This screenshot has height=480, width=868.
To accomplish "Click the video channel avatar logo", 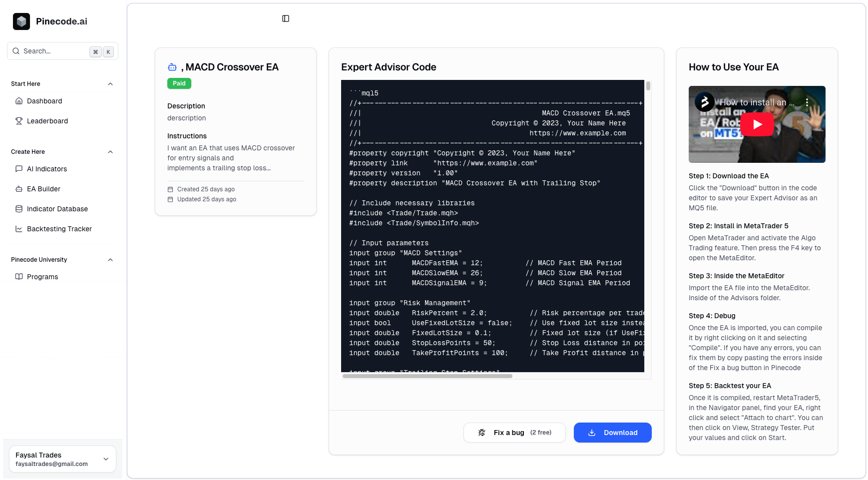I will click(704, 102).
